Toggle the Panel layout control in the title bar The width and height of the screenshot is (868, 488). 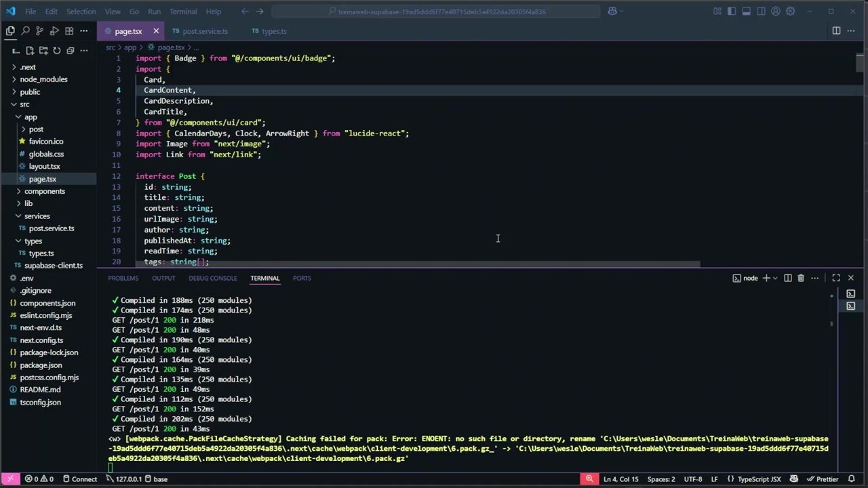[x=746, y=11]
